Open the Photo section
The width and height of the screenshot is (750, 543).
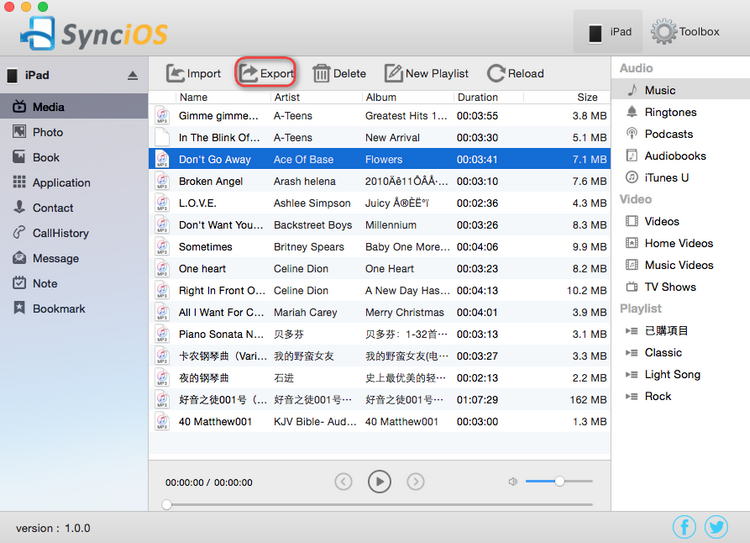point(74,132)
